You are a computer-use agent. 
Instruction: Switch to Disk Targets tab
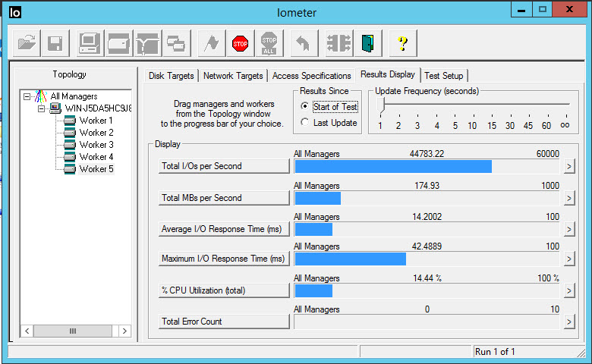point(171,76)
